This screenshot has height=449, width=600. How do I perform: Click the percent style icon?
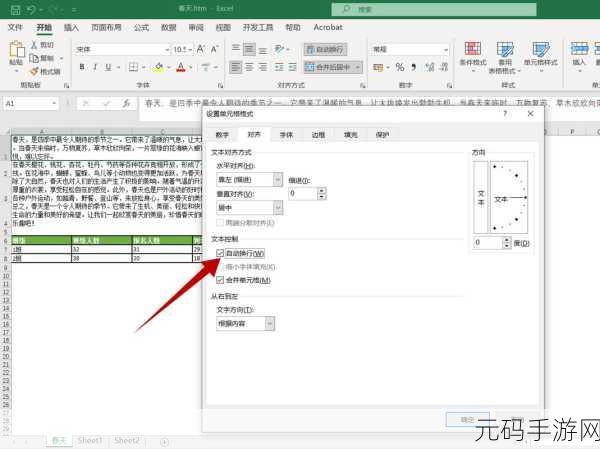pos(400,67)
